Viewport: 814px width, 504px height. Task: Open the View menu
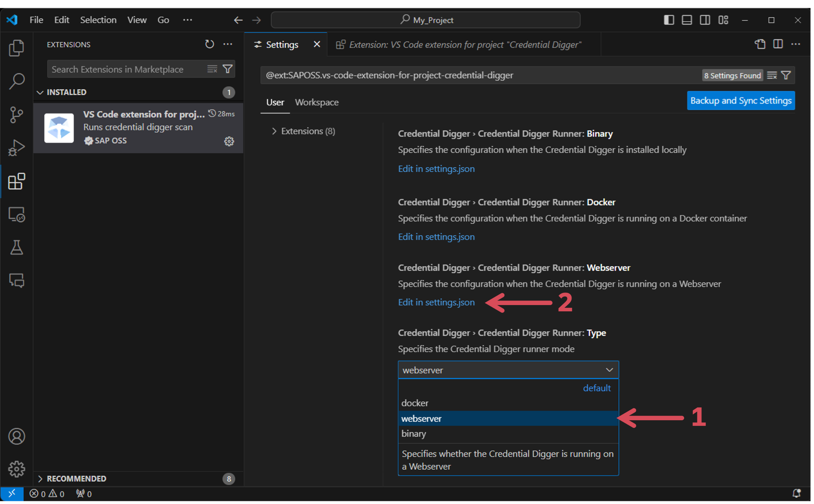137,20
